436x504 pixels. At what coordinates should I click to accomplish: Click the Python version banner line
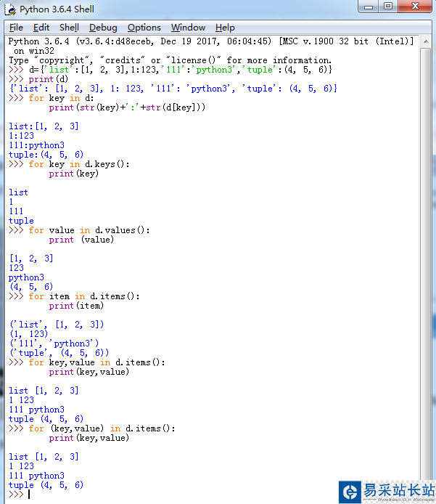coord(211,41)
